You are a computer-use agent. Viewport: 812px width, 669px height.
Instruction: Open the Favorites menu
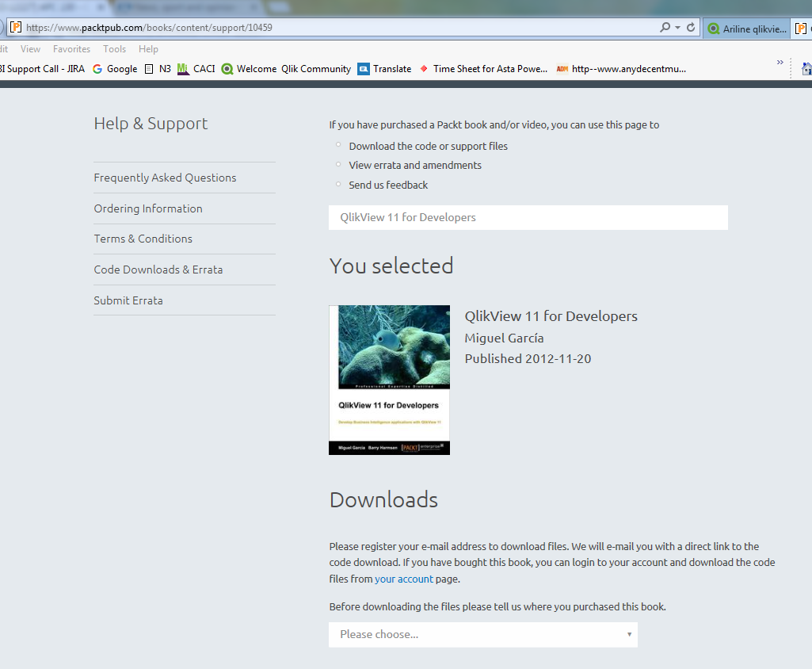(x=71, y=49)
